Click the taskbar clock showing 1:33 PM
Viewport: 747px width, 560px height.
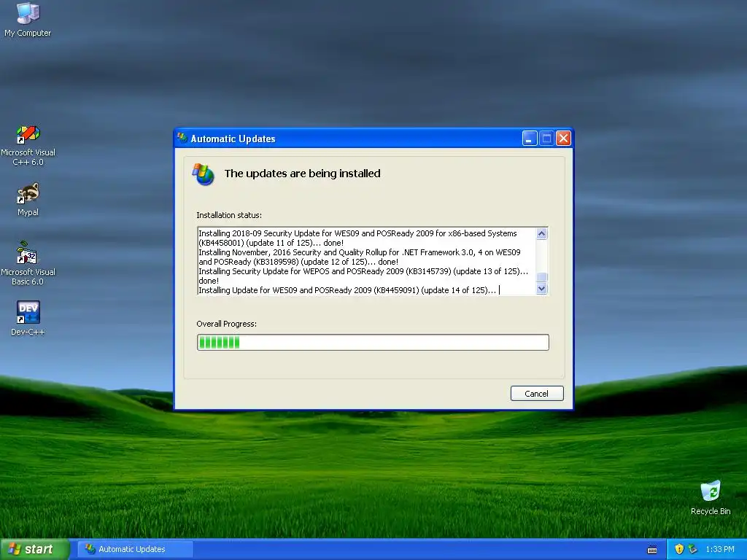pos(720,549)
